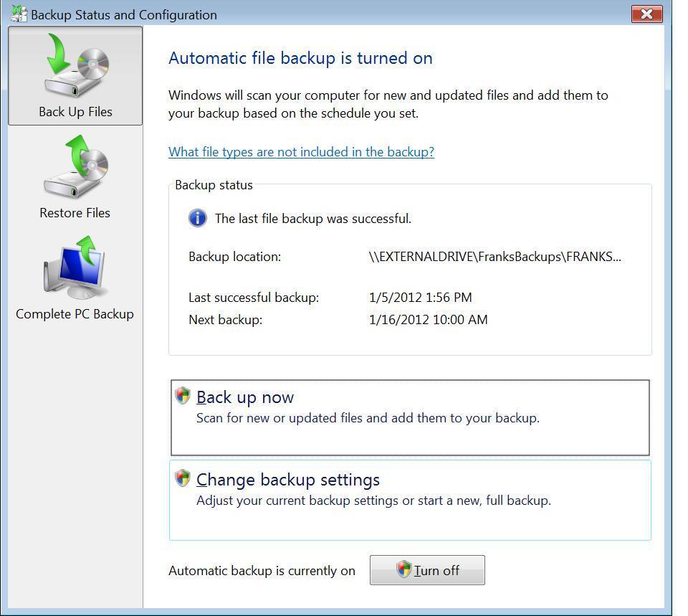This screenshot has width=688, height=616.
Task: Click the Back Up Files label
Action: [x=75, y=112]
